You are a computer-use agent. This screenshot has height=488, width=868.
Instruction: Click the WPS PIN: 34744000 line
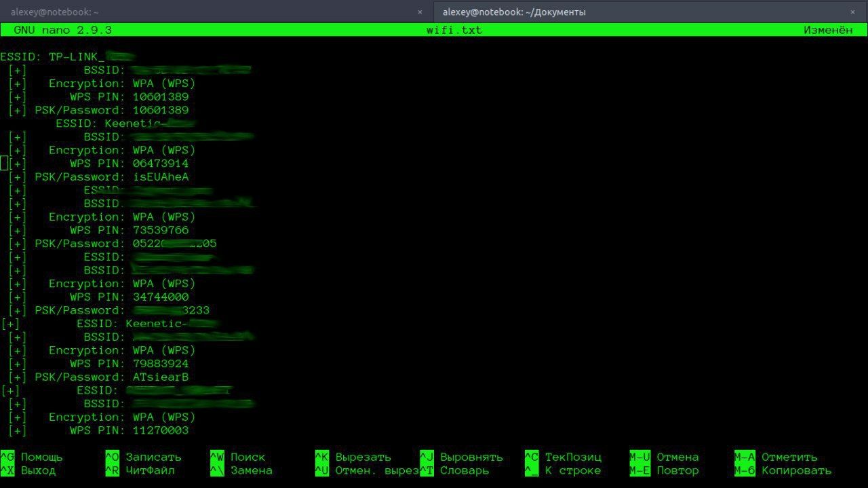(99, 297)
